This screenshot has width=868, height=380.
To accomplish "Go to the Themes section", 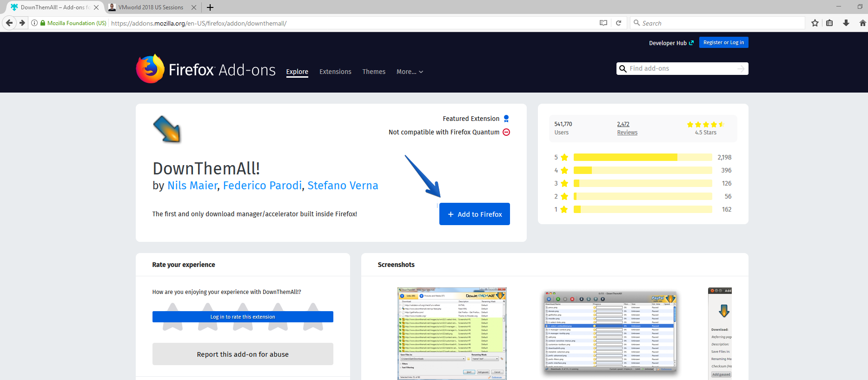I will tap(374, 72).
